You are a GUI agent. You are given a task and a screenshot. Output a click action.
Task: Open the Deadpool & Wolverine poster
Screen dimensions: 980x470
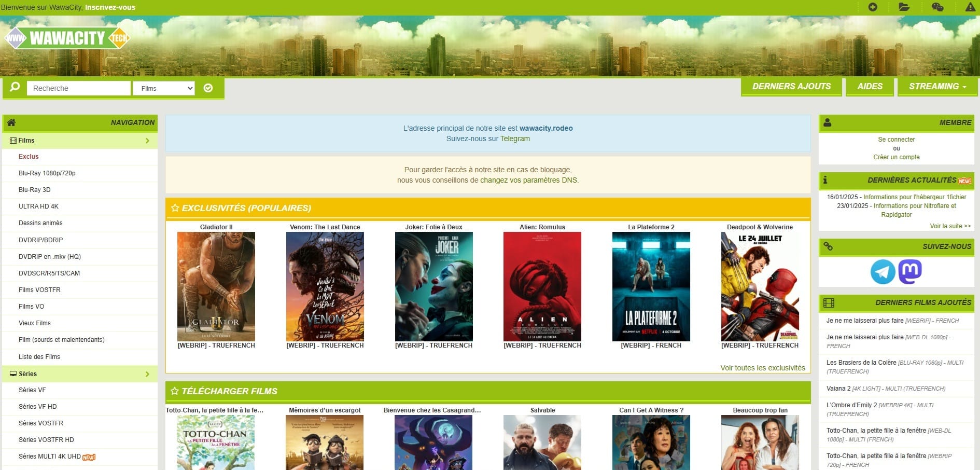pyautogui.click(x=760, y=286)
